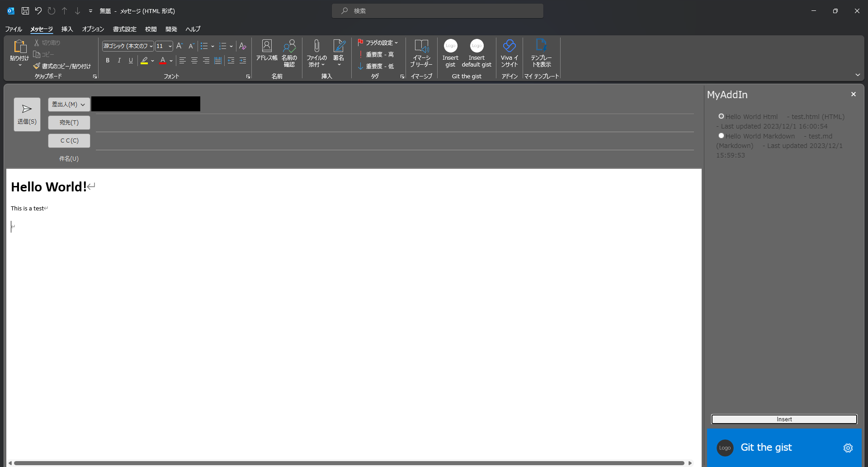Check names with 名前の確認
This screenshot has width=868, height=467.
tap(289, 53)
